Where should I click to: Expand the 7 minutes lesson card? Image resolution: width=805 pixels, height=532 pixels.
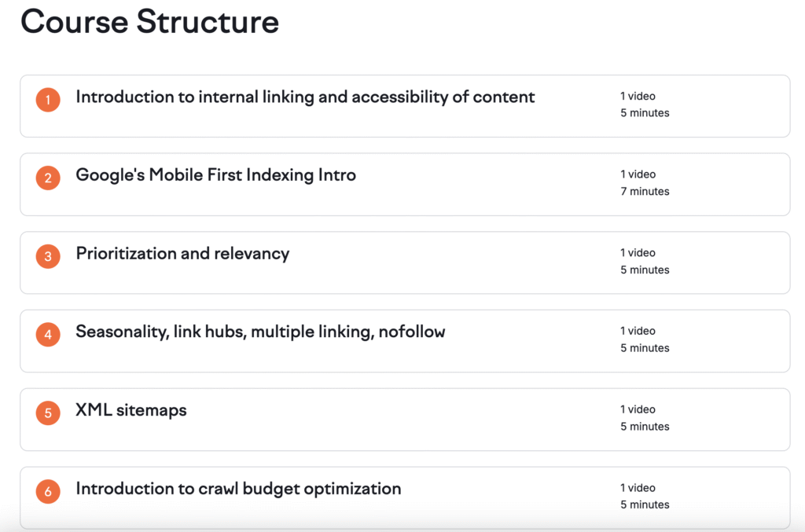point(405,185)
